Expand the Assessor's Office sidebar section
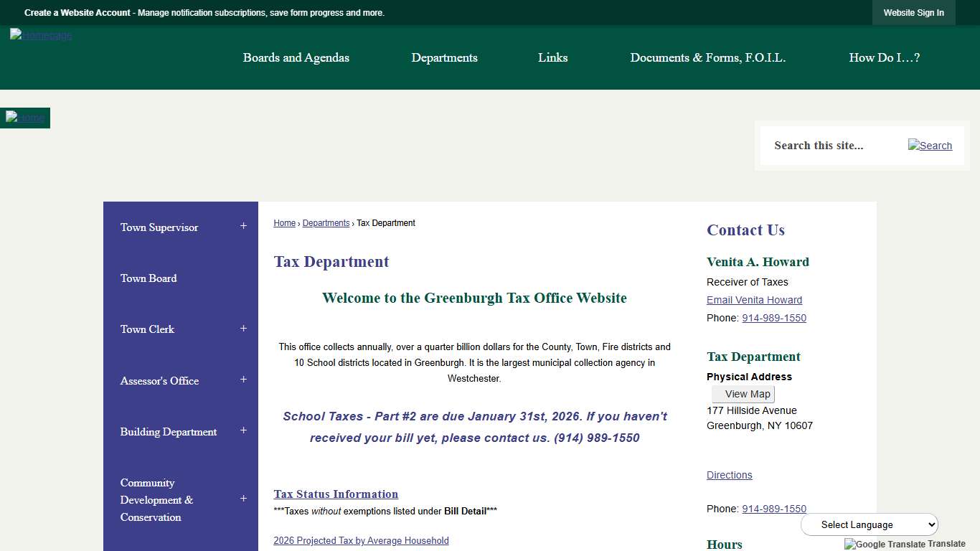Viewport: 980px width, 551px height. coord(243,380)
